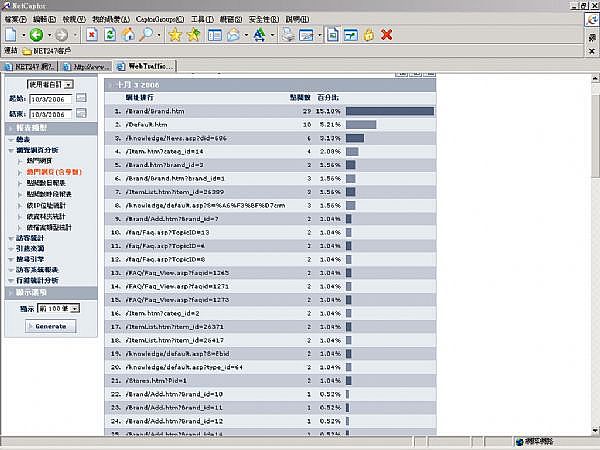Open the 編輯(E) menu
Image resolution: width=600 pixels, height=450 pixels.
pyautogui.click(x=44, y=19)
